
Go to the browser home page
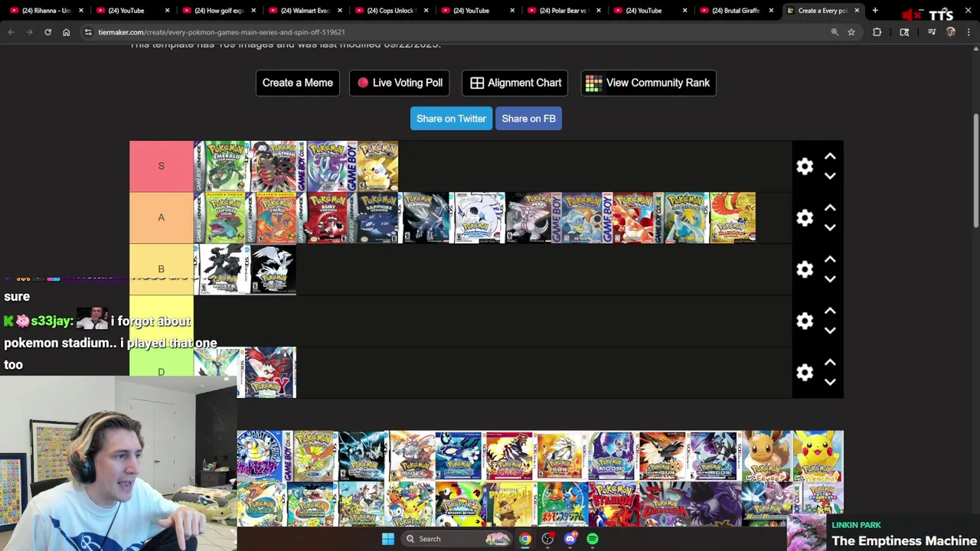[66, 32]
